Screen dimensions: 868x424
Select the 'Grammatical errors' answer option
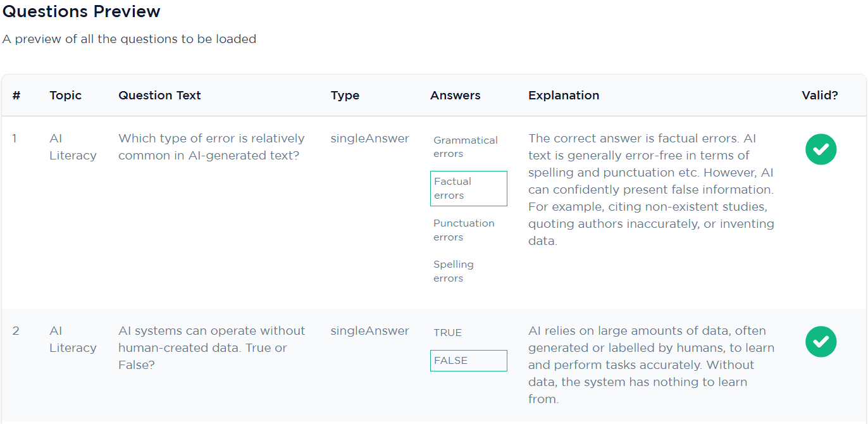coord(466,147)
